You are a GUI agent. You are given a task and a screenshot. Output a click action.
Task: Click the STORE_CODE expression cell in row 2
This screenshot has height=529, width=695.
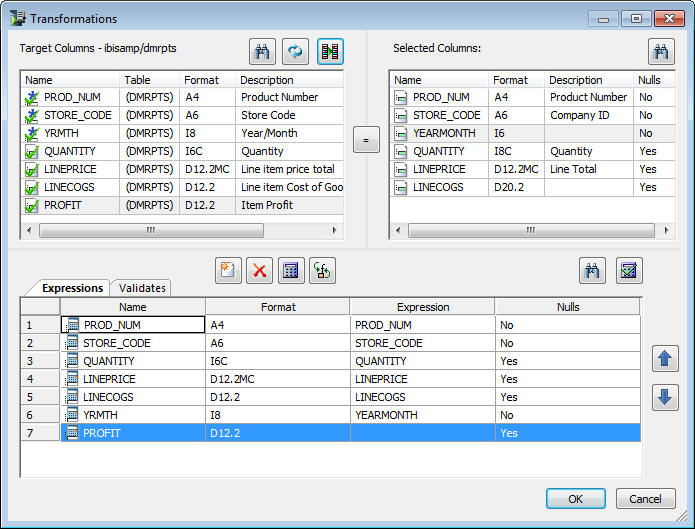pyautogui.click(x=422, y=343)
